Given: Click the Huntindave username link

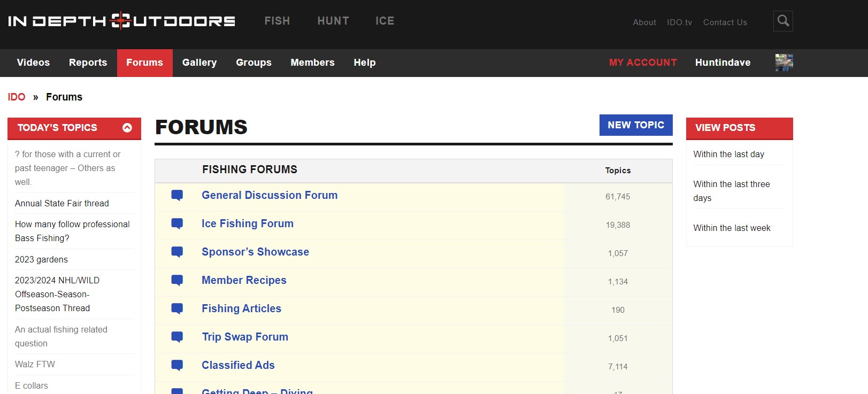Looking at the screenshot, I should pyautogui.click(x=723, y=63).
